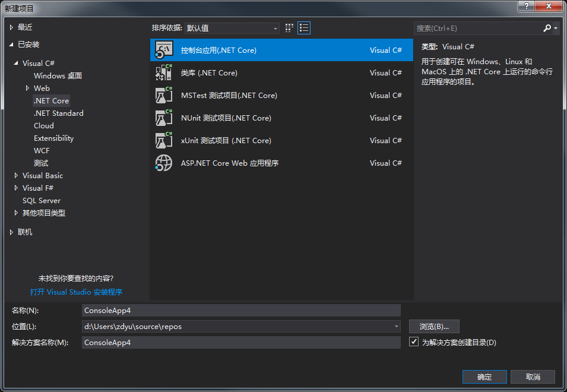Expand the 最近 tree node

pos(11,27)
